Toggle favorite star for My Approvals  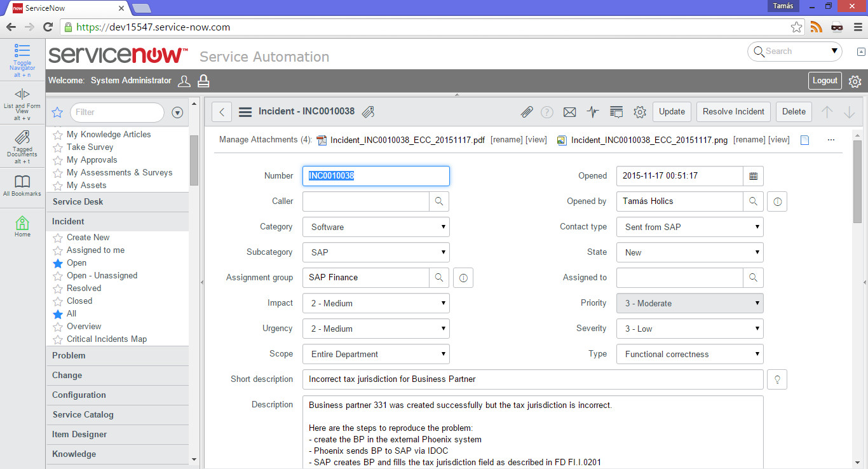coord(58,160)
